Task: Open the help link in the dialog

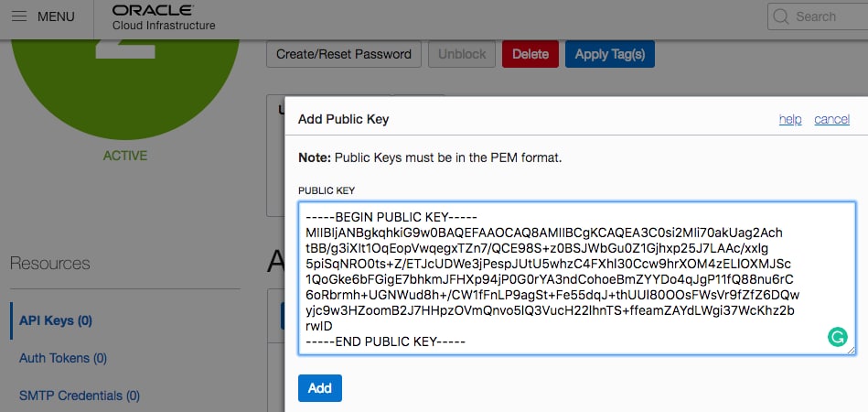Action: (790, 119)
